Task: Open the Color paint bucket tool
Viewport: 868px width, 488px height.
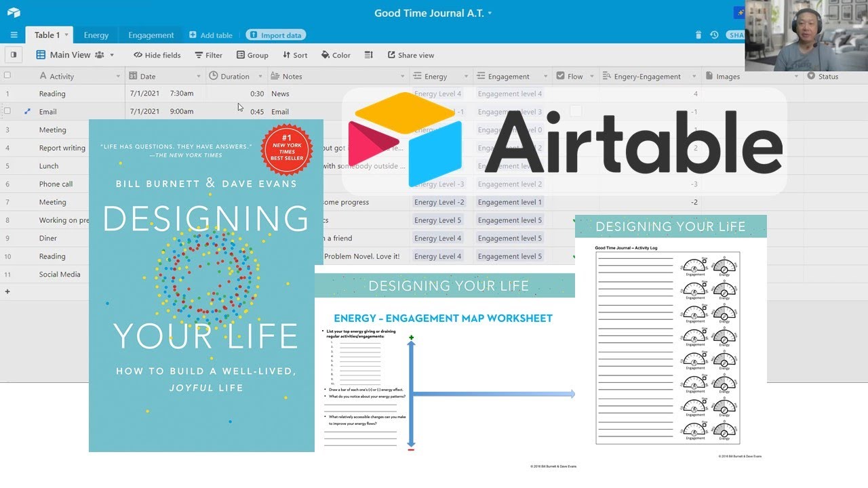Action: pyautogui.click(x=336, y=55)
